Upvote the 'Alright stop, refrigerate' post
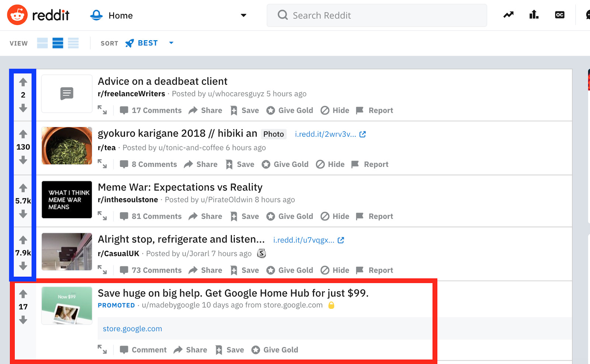 click(23, 240)
